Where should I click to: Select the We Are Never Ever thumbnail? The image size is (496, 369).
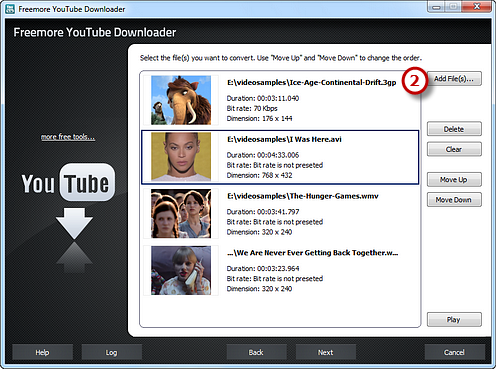(181, 270)
